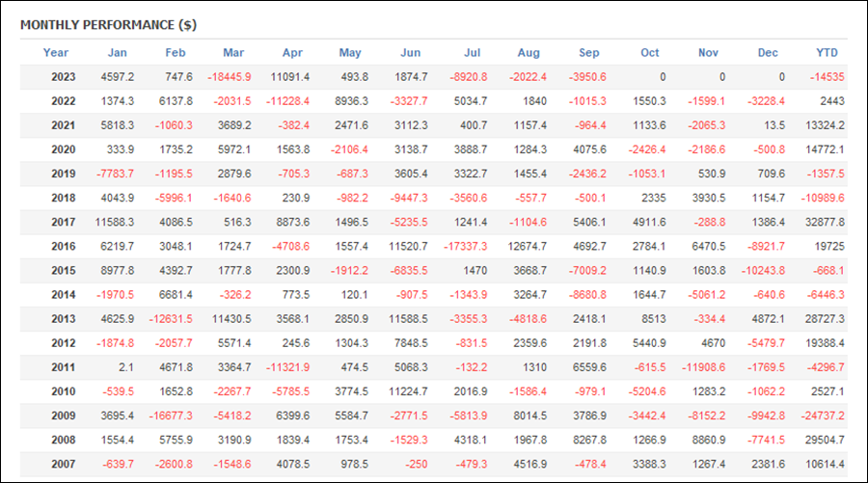Select the 2023 YTD value -14535
Screen dimensions: 868x483
tap(827, 77)
